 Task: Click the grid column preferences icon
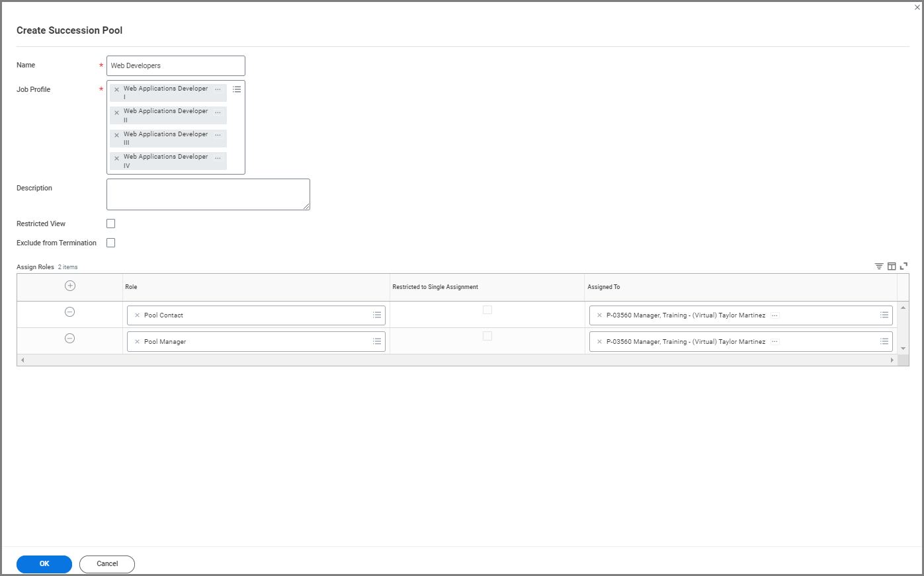892,267
